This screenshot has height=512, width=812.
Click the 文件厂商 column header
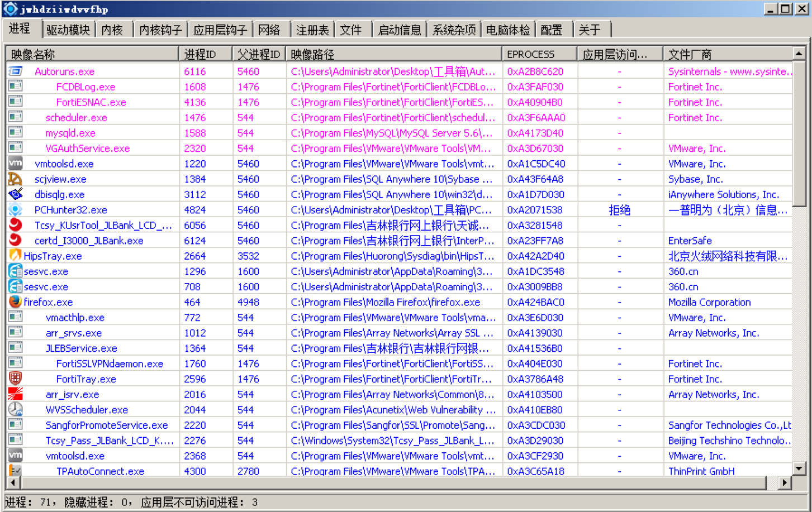(x=728, y=54)
